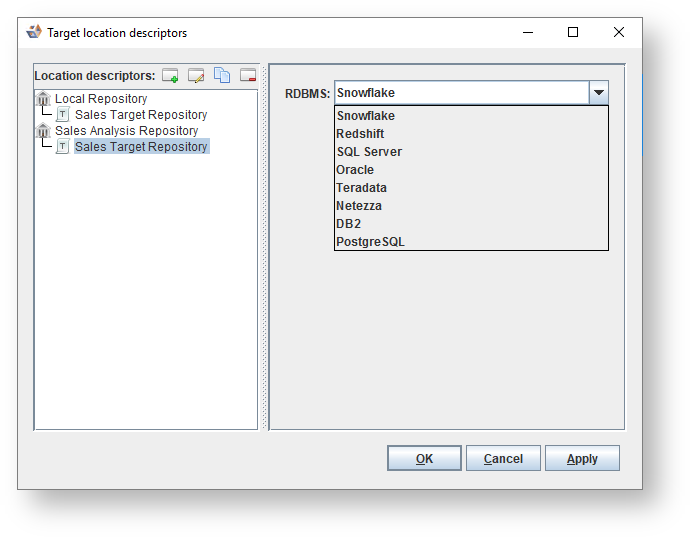
Task: Choose Netezza from the RDBMS list
Action: click(x=472, y=206)
